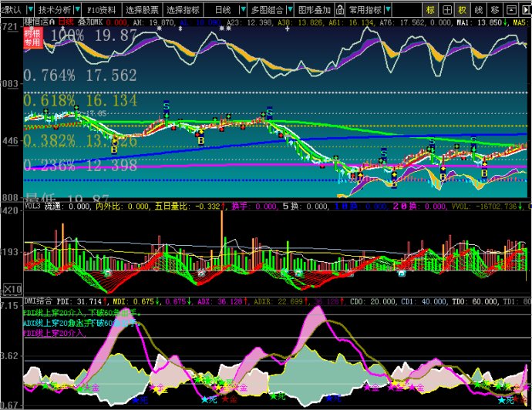Click the CD0: 20.000 value
Screen dimensions: 532x410
pyautogui.click(x=373, y=301)
